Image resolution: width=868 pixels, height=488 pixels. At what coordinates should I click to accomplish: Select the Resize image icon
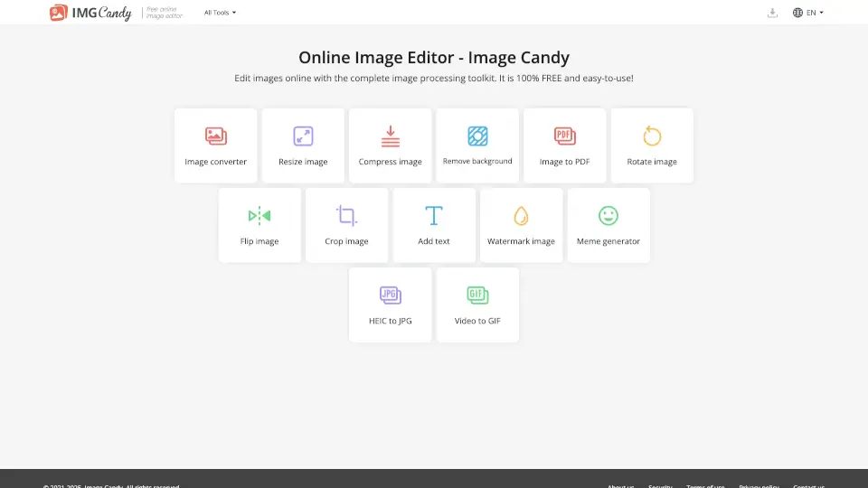(303, 136)
